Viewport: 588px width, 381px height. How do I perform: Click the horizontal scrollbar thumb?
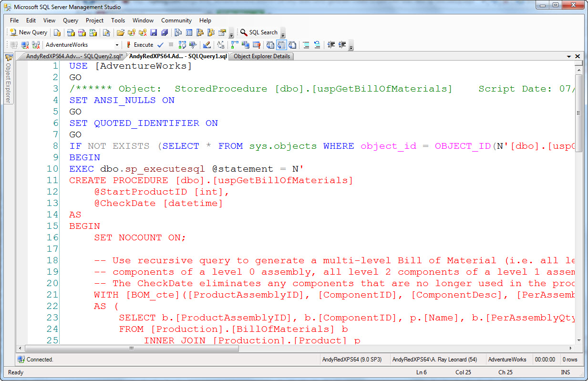point(132,348)
